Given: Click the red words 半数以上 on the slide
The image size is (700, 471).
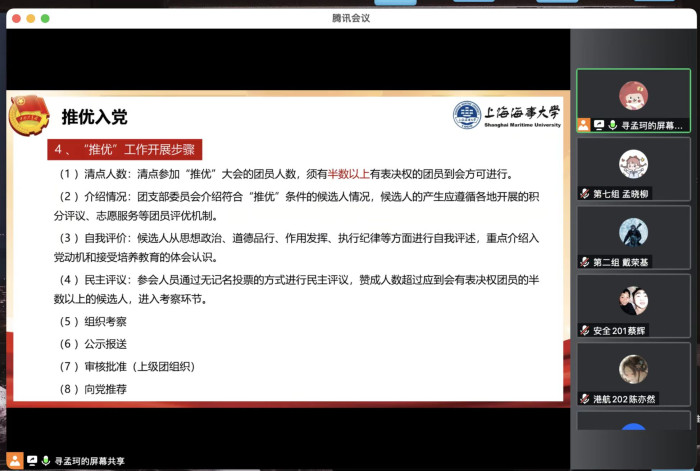Looking at the screenshot, I should pos(349,174).
